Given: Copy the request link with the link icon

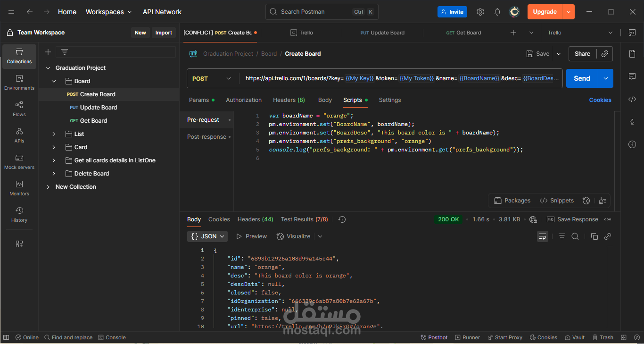Looking at the screenshot, I should coord(604,54).
